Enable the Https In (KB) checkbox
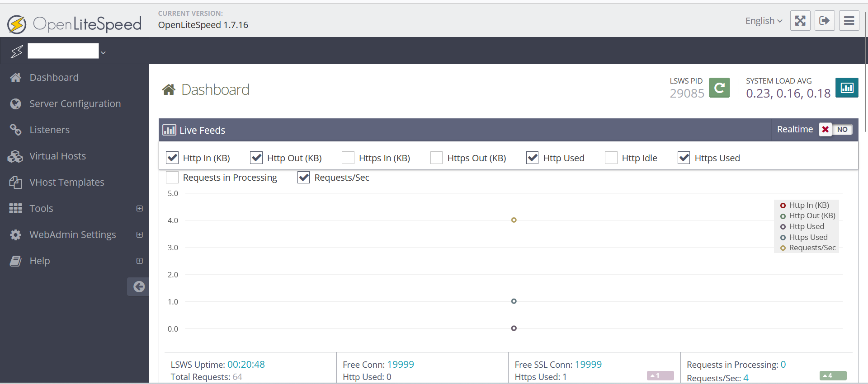Viewport: 868px width, 384px height. click(348, 158)
